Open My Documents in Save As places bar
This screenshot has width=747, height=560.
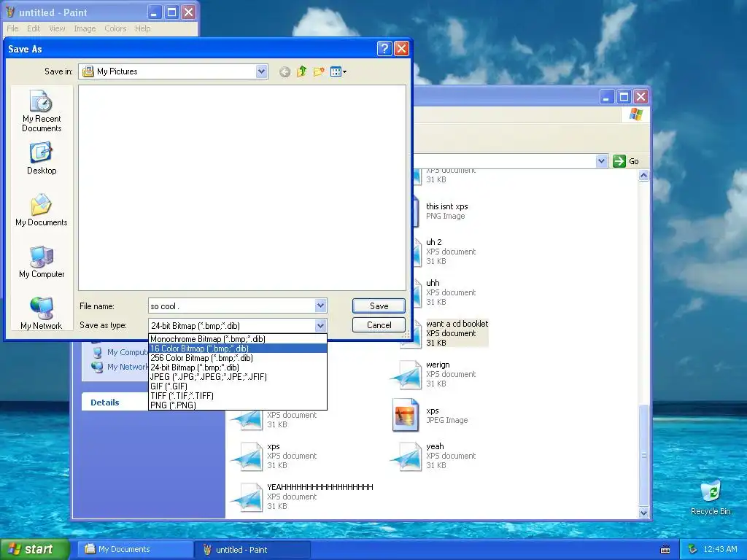(x=42, y=210)
